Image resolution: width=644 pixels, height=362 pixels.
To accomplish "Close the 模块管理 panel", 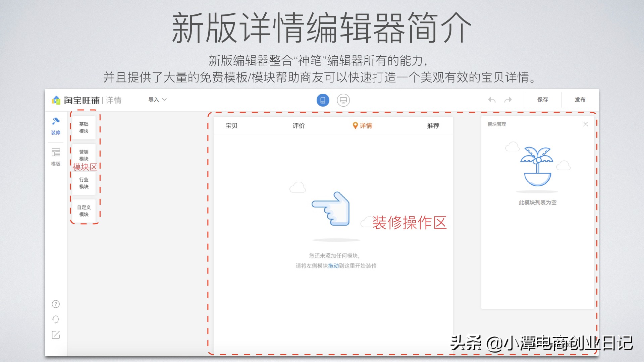I will coord(586,124).
